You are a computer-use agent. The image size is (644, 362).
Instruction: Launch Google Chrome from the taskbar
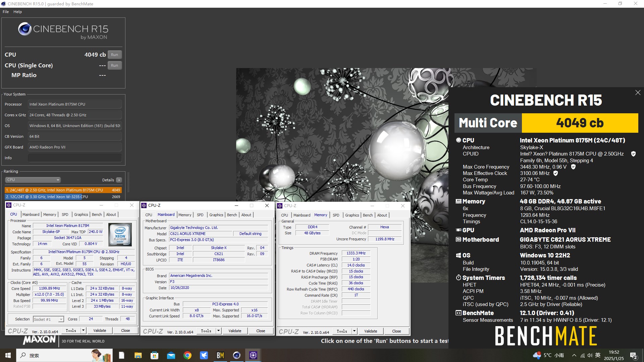pos(187,355)
